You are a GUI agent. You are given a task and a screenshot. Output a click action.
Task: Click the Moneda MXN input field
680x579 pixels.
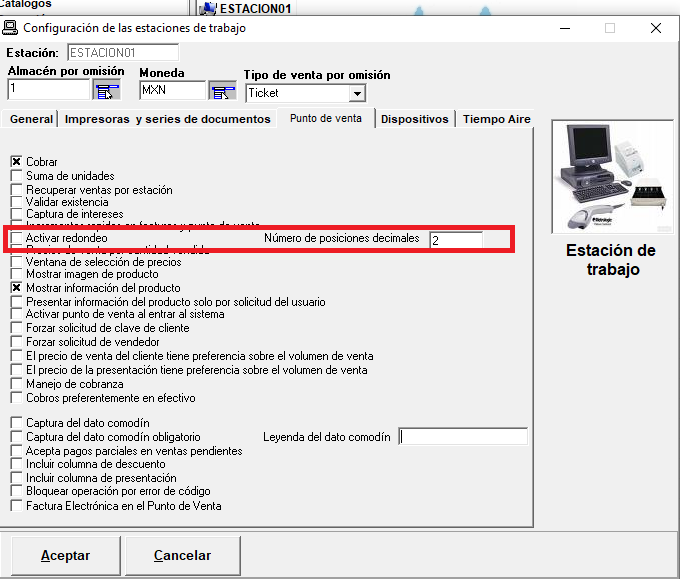click(172, 90)
